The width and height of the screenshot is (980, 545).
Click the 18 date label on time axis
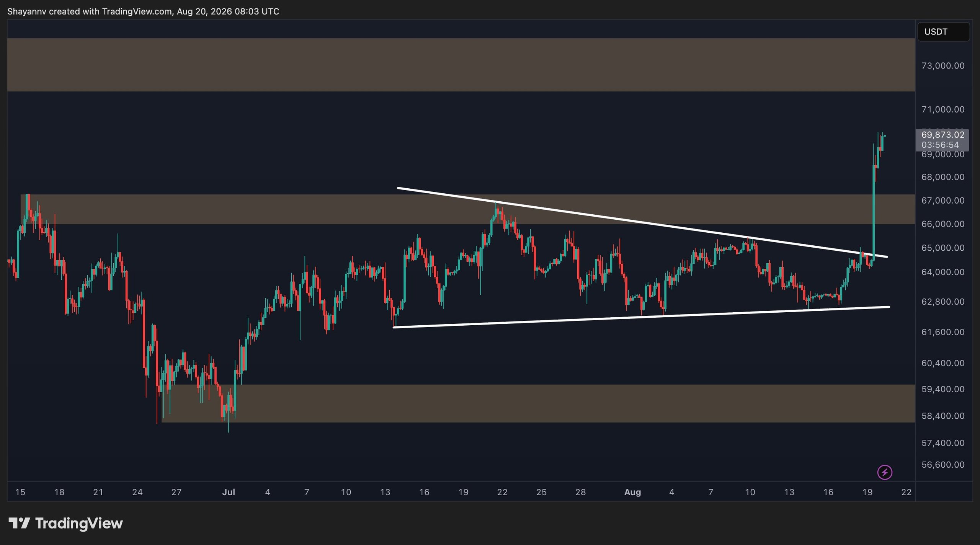(59, 492)
